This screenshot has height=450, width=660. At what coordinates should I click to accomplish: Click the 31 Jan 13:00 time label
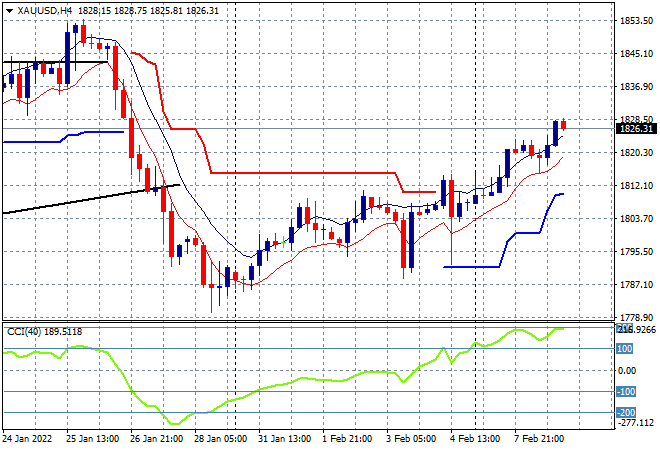pos(285,439)
